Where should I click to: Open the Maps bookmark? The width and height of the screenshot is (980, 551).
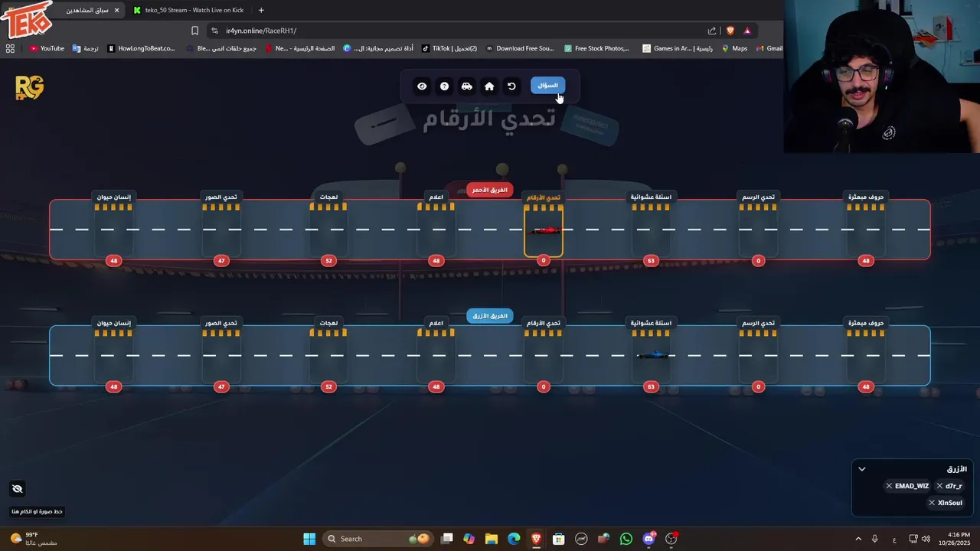(734, 48)
